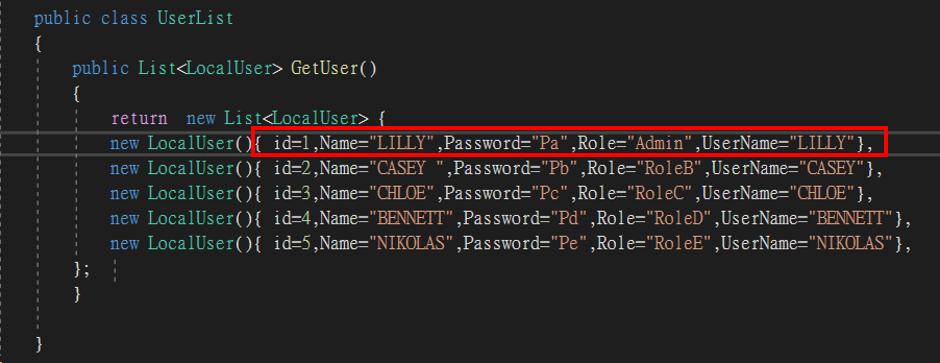Click the "NIKOLAS" Name string
The width and height of the screenshot is (940, 363).
(411, 244)
